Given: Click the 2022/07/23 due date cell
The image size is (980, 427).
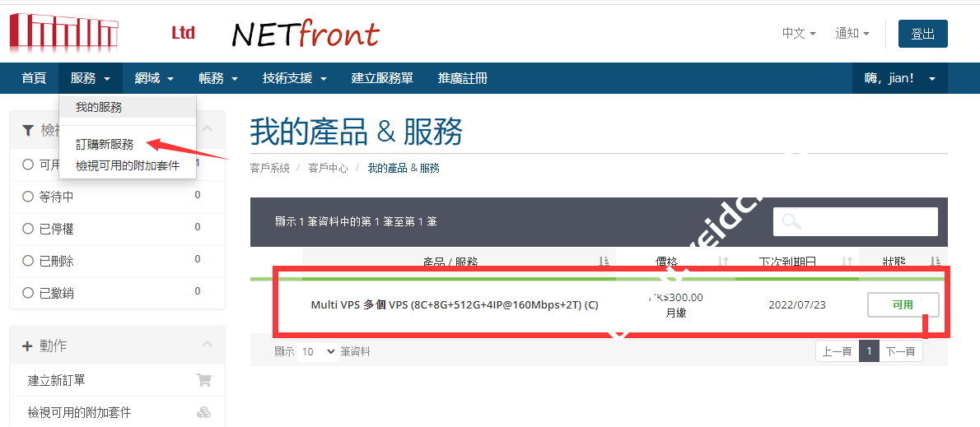Looking at the screenshot, I should pyautogui.click(x=797, y=305).
